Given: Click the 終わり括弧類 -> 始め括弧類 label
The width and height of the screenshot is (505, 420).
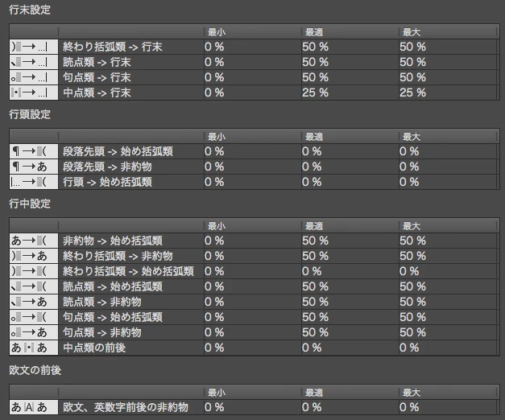Looking at the screenshot, I should click(129, 271).
